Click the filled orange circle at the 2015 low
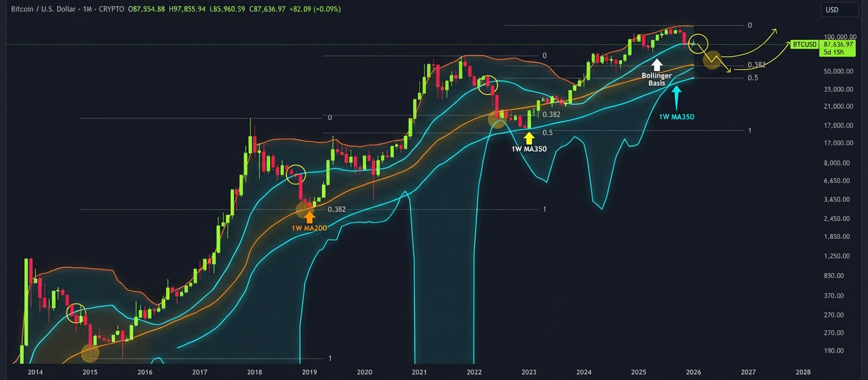 90,353
